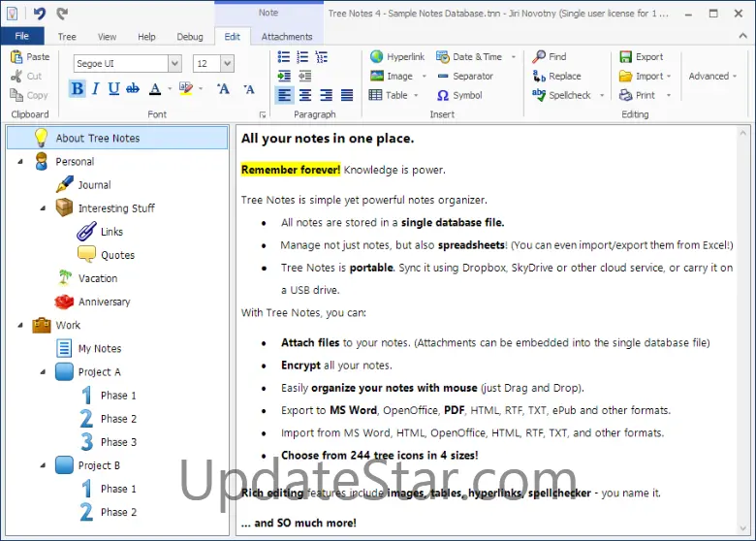
Task: Open the Find tool
Action: click(550, 57)
